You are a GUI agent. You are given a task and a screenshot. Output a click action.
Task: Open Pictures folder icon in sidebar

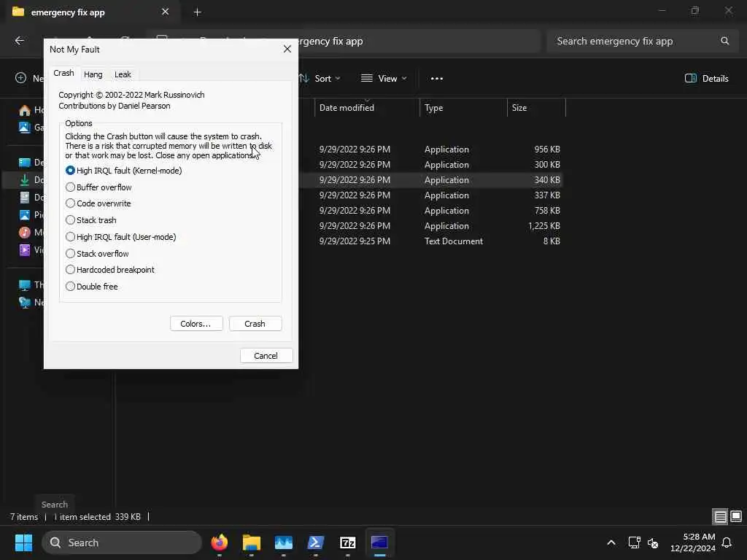point(24,215)
